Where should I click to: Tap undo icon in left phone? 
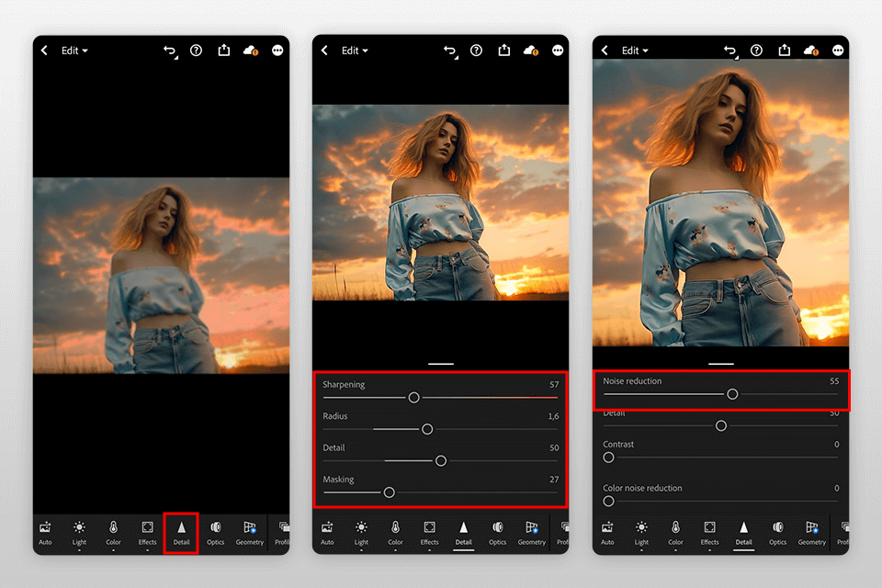tap(170, 51)
